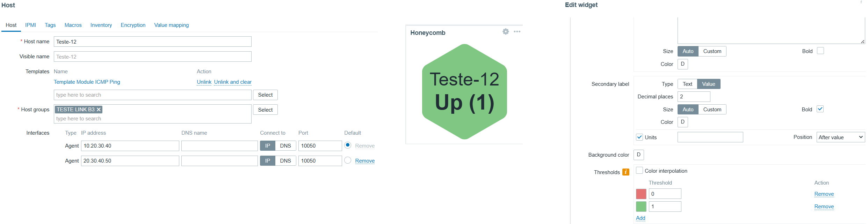Uncheck the Units checkbox
This screenshot has width=868, height=224.
tap(639, 137)
